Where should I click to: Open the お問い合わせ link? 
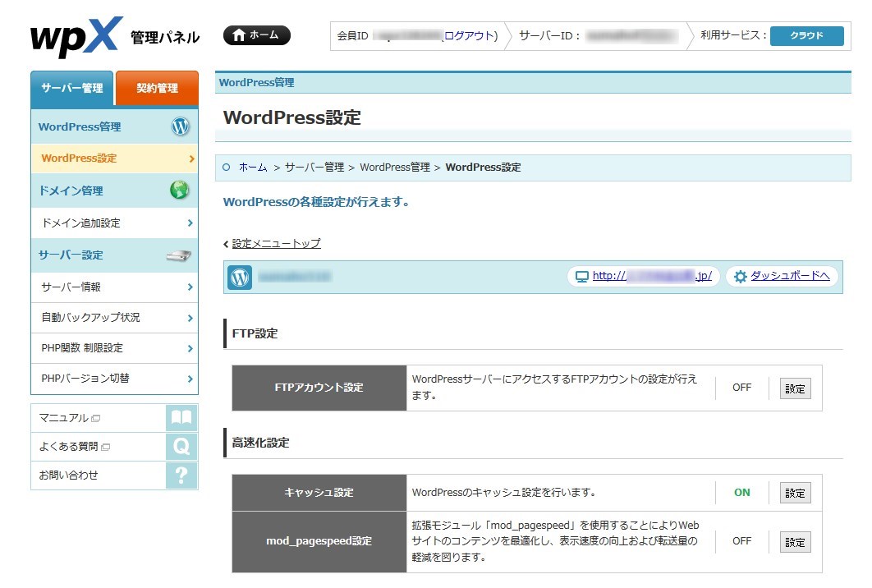68,475
